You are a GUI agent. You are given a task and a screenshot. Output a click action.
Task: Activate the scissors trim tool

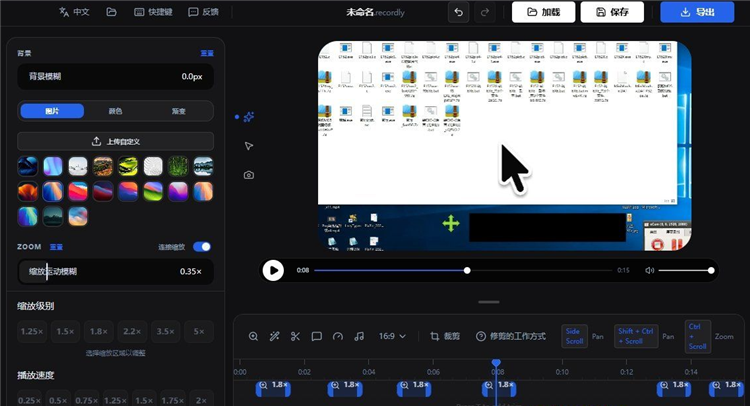(295, 337)
